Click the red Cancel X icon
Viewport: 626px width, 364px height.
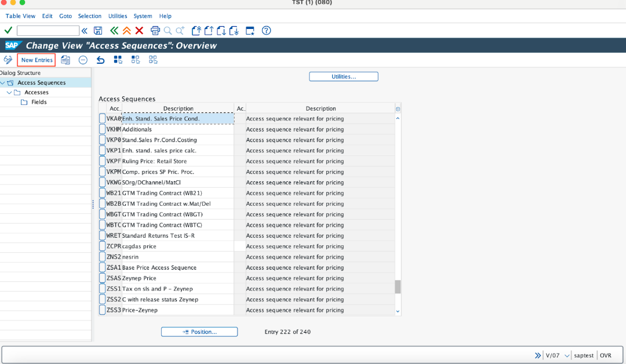[139, 30]
